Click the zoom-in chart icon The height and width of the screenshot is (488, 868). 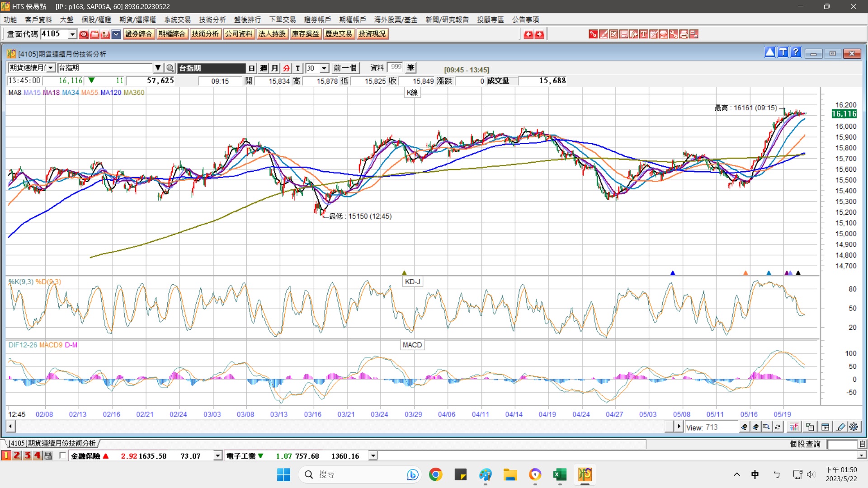tap(744, 427)
